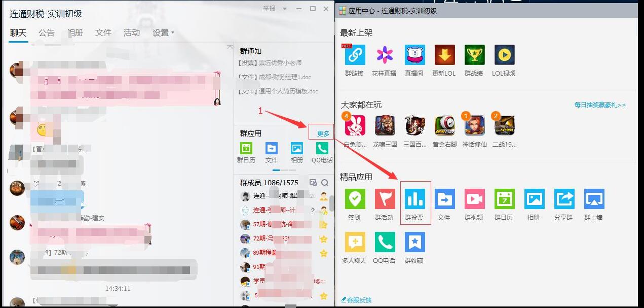Launch the 白兔美… rabbit game

[x=355, y=126]
